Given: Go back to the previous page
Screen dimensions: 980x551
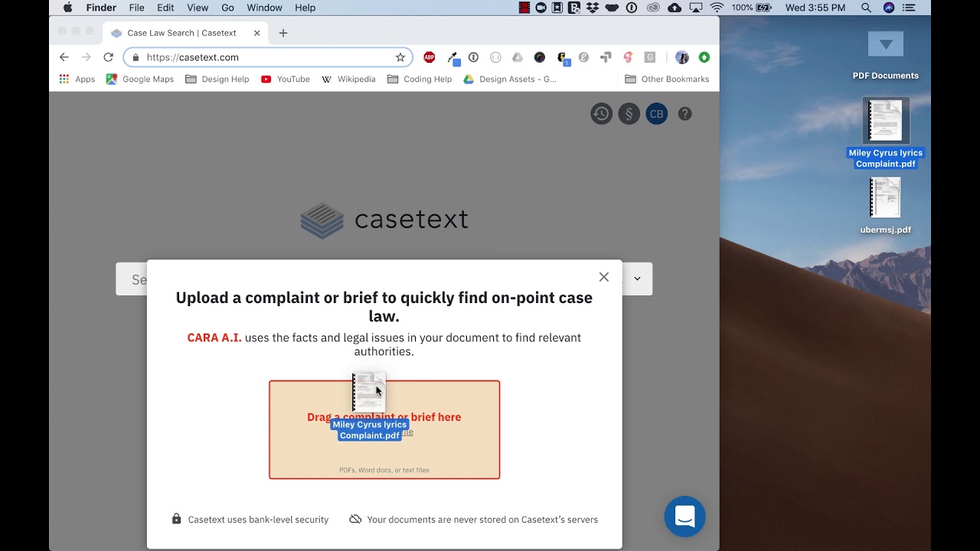Looking at the screenshot, I should click(x=64, y=57).
